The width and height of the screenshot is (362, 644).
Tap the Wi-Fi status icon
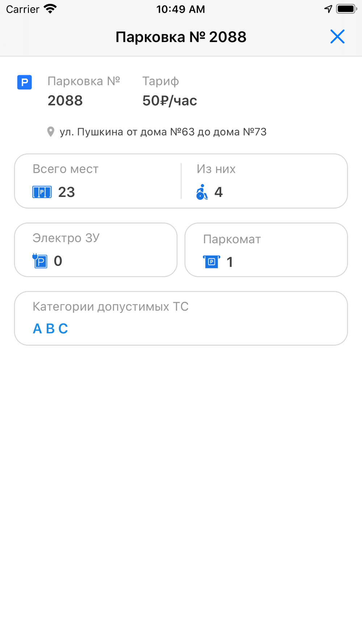[x=50, y=9]
